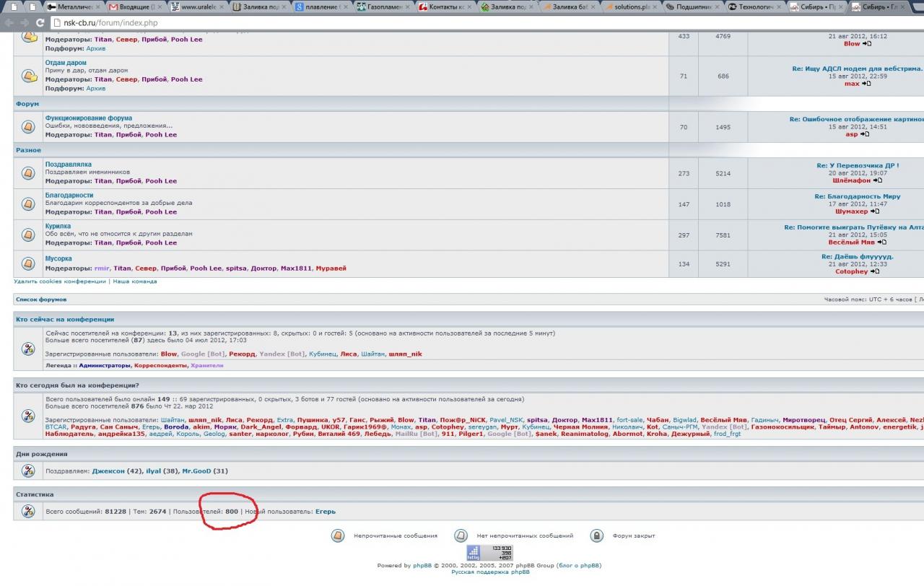Screen dimensions: 924x586
Task: Open the new user Егерь profile
Action: click(x=325, y=512)
